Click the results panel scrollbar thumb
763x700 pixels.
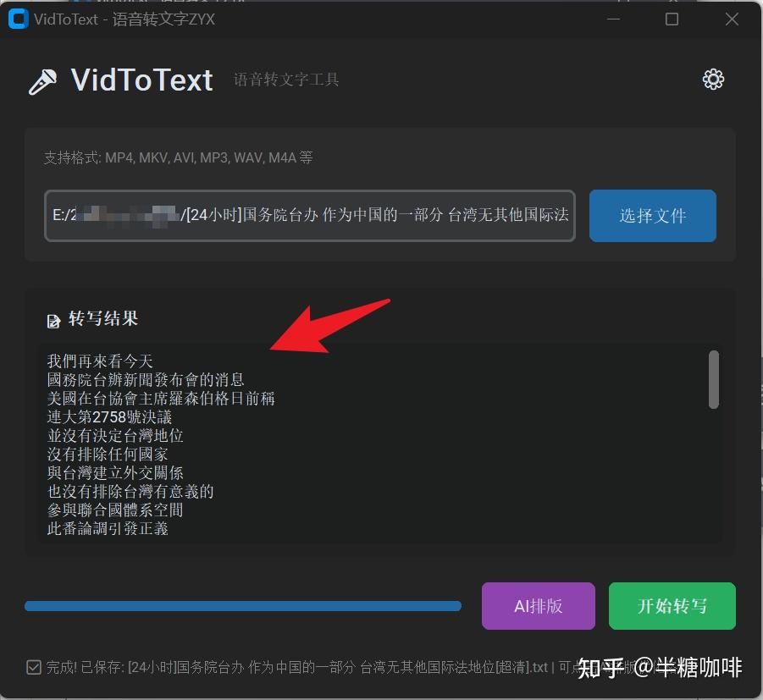(x=713, y=379)
